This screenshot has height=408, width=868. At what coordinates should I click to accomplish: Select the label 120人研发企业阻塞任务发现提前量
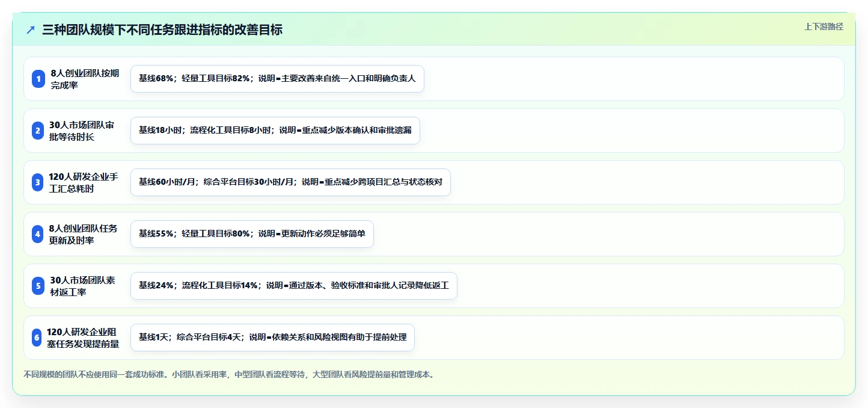[83, 338]
